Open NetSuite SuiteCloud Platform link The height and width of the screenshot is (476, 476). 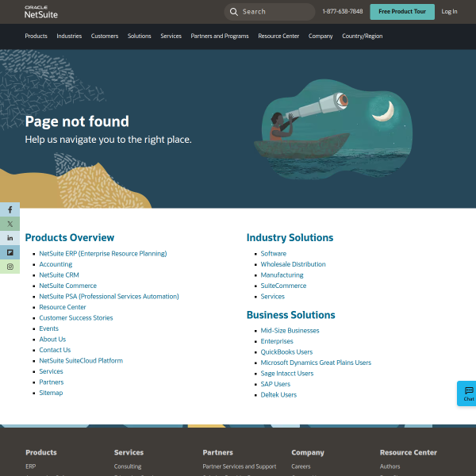coord(81,361)
